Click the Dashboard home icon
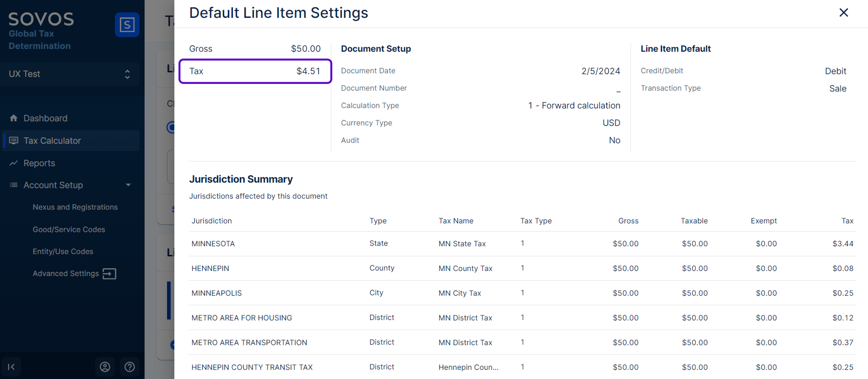This screenshot has width=868, height=379. (x=14, y=118)
